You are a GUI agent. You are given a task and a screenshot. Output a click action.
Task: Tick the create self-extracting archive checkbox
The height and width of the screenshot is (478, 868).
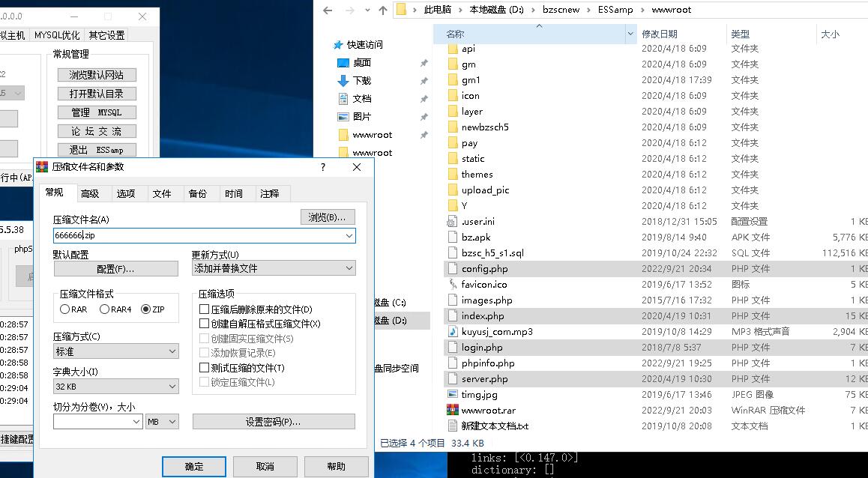(204, 324)
